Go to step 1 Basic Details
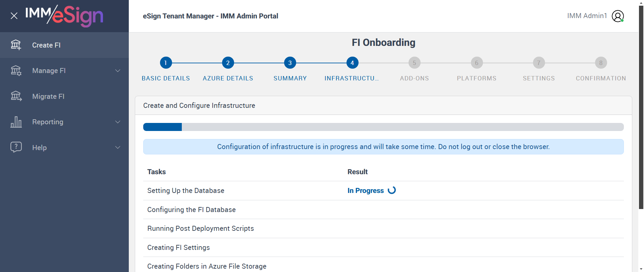The image size is (644, 272). point(166,63)
